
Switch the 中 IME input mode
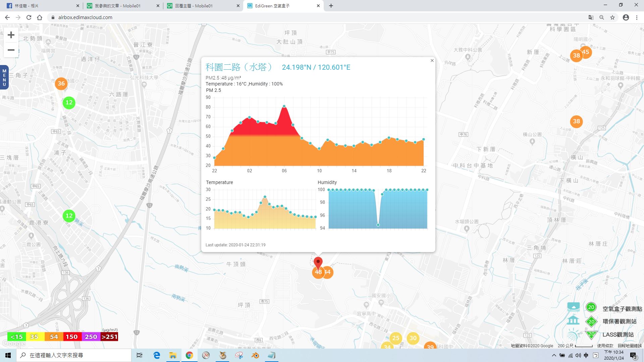586,355
